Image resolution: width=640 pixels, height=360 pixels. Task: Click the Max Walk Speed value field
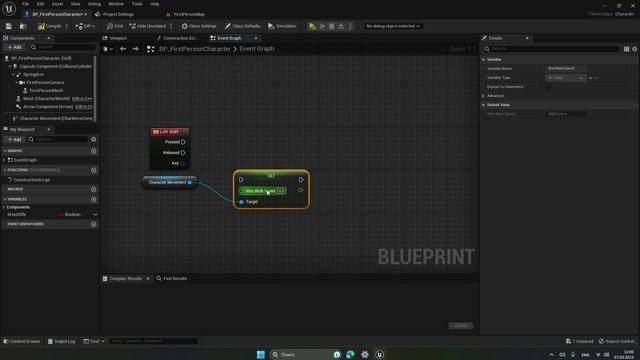(281, 191)
